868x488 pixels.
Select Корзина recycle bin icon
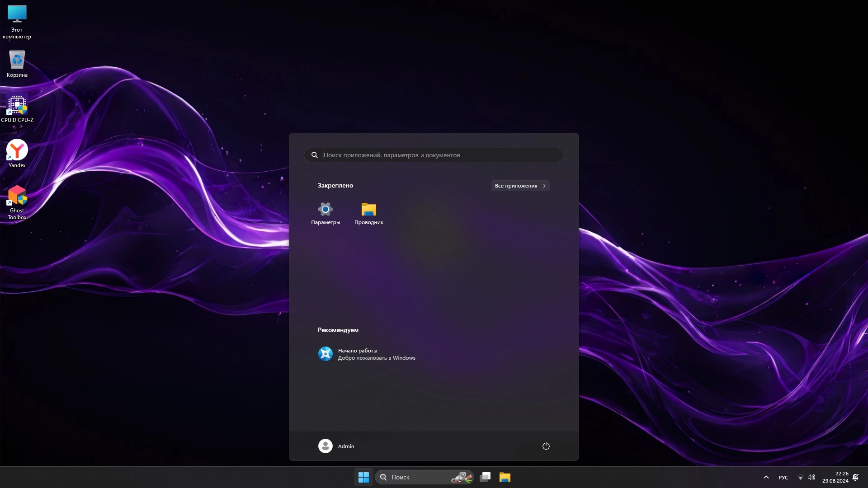(17, 64)
